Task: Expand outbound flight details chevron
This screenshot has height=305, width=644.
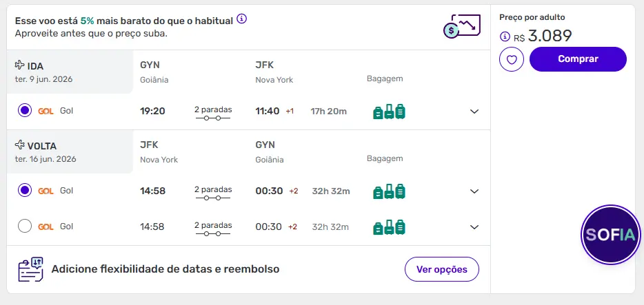Action: 474,112
